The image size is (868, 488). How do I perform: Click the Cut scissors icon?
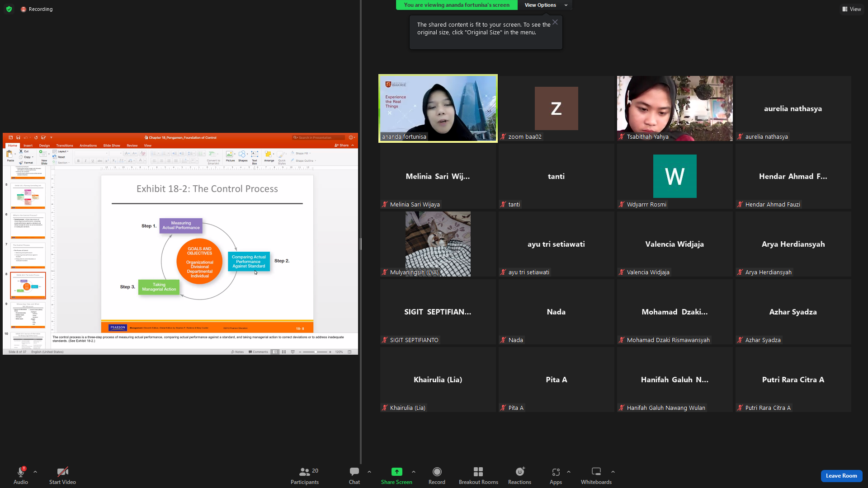click(x=21, y=151)
